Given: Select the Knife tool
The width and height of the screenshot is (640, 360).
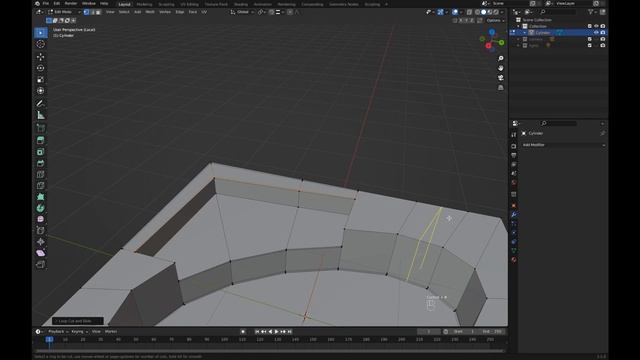Looking at the screenshot, I should [40, 186].
